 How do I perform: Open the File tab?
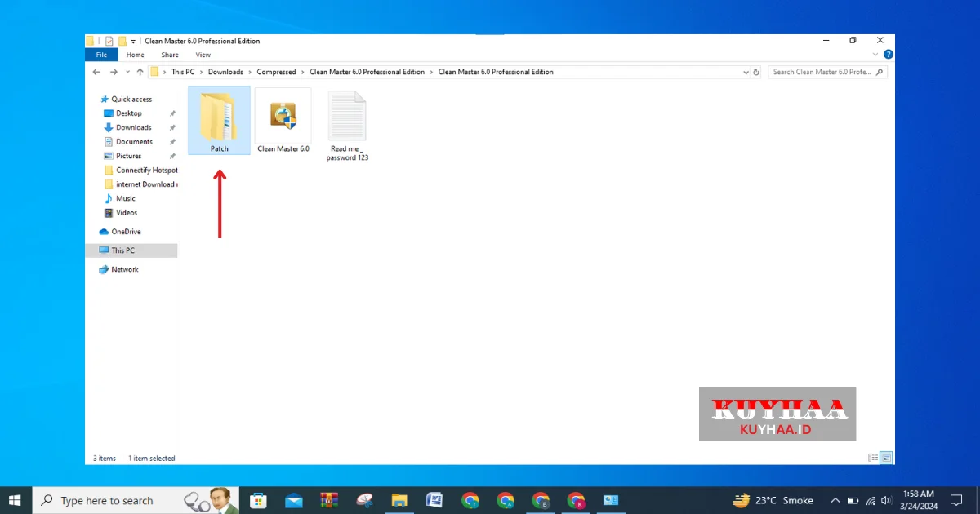point(101,55)
